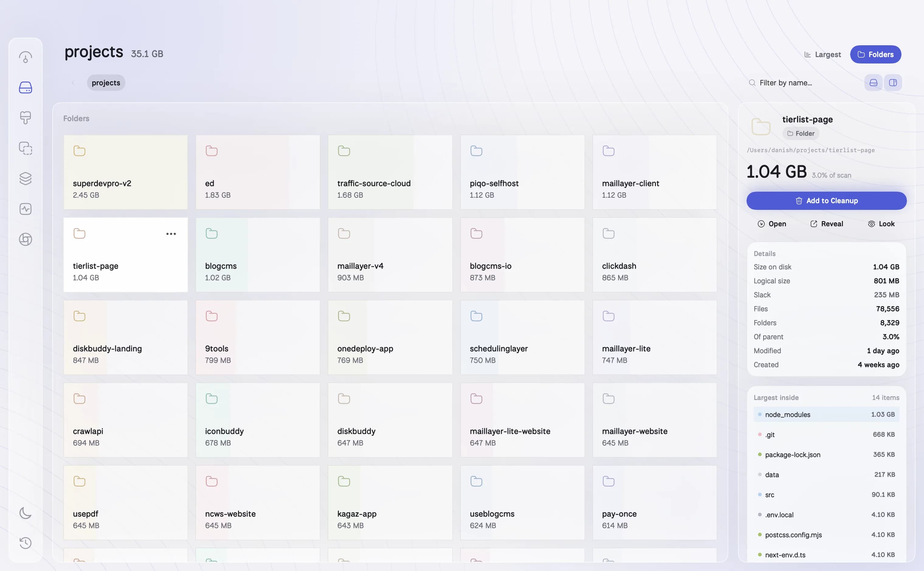The image size is (924, 571).
Task: Click maillayer-client folder icon
Action: pyautogui.click(x=609, y=151)
